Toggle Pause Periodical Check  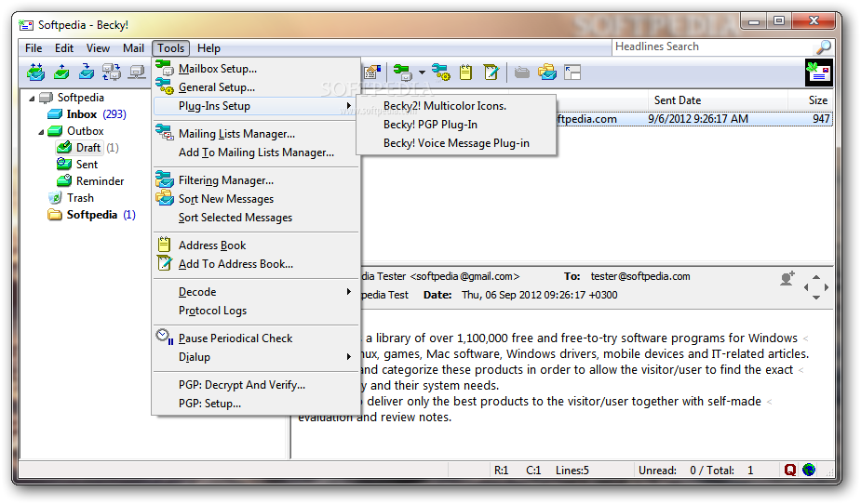[x=256, y=338]
